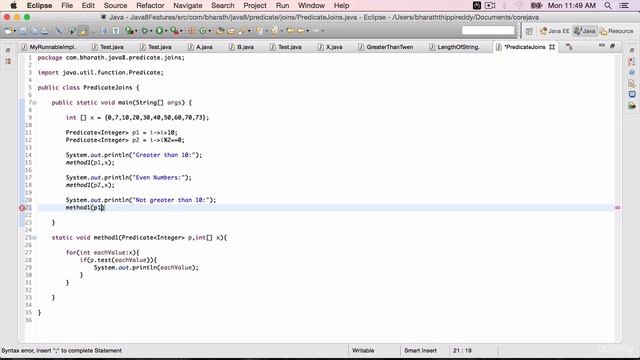Open Spotlight search in menu bar
The image size is (640, 360).
608,5
